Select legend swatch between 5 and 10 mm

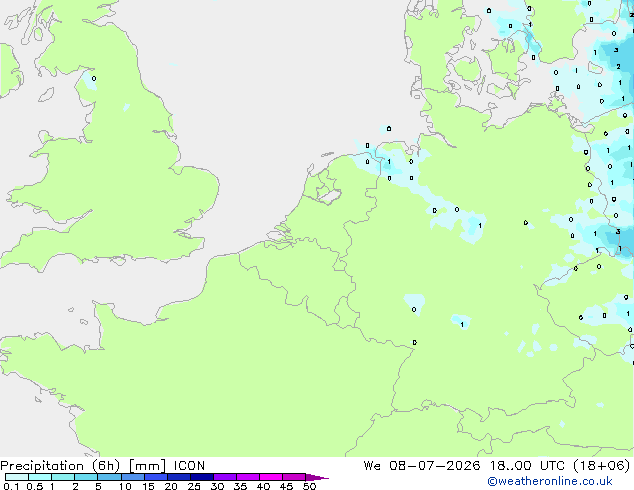(110, 477)
